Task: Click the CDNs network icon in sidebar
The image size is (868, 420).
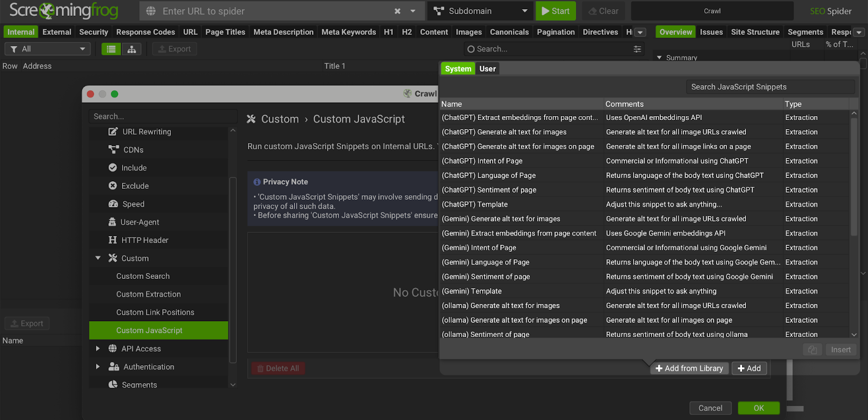Action: point(113,149)
